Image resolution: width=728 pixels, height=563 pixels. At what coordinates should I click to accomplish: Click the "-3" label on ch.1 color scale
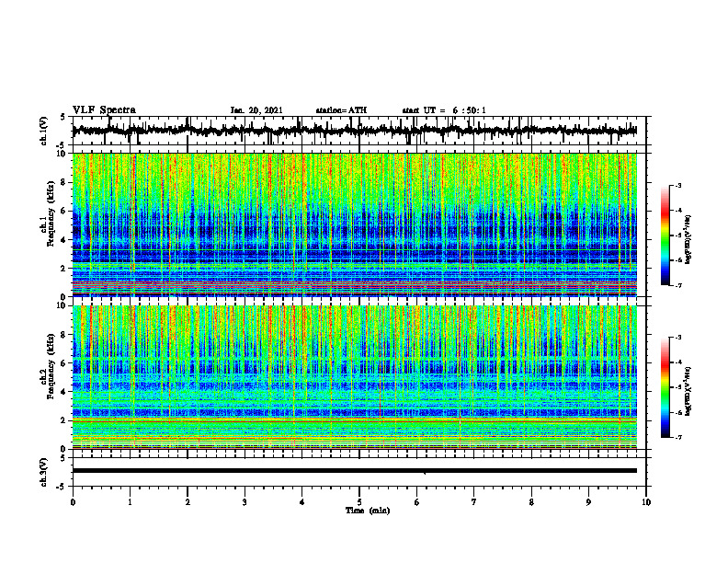click(x=677, y=186)
